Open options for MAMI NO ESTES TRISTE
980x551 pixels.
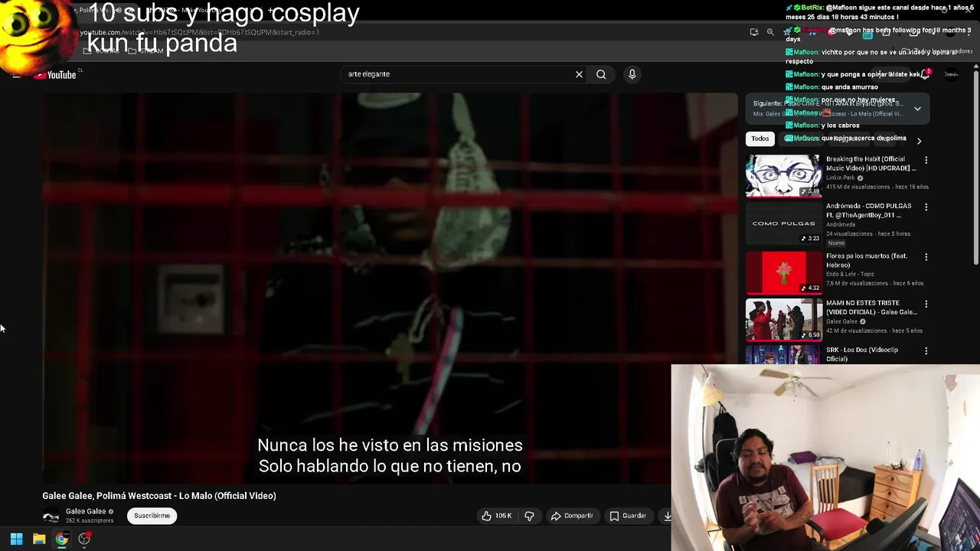[x=926, y=304]
